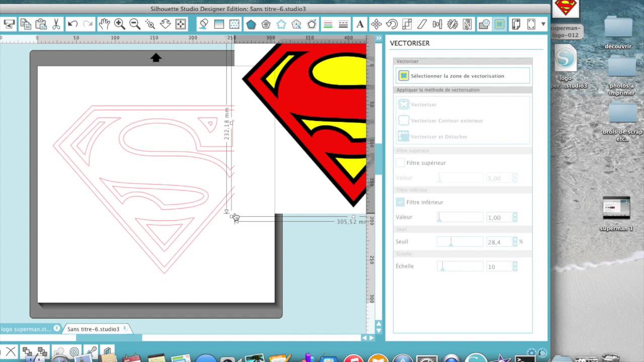Switch to the logo superman.st... tab

point(26,329)
